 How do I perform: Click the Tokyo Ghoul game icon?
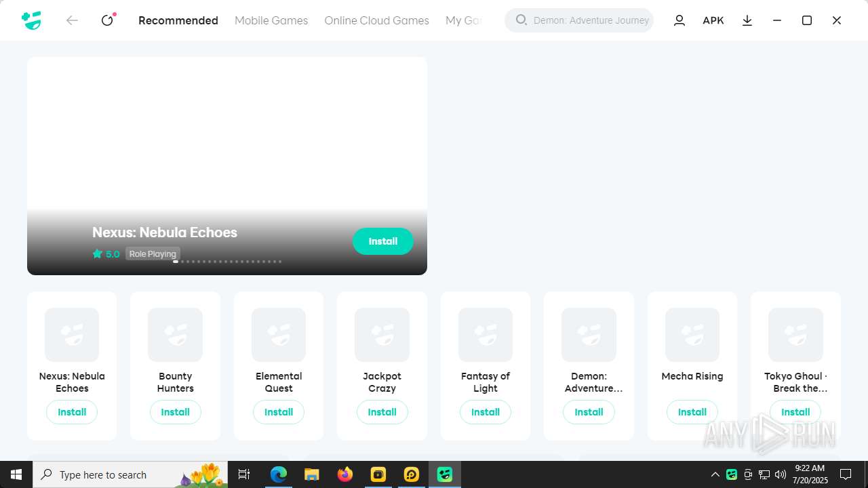coord(795,335)
